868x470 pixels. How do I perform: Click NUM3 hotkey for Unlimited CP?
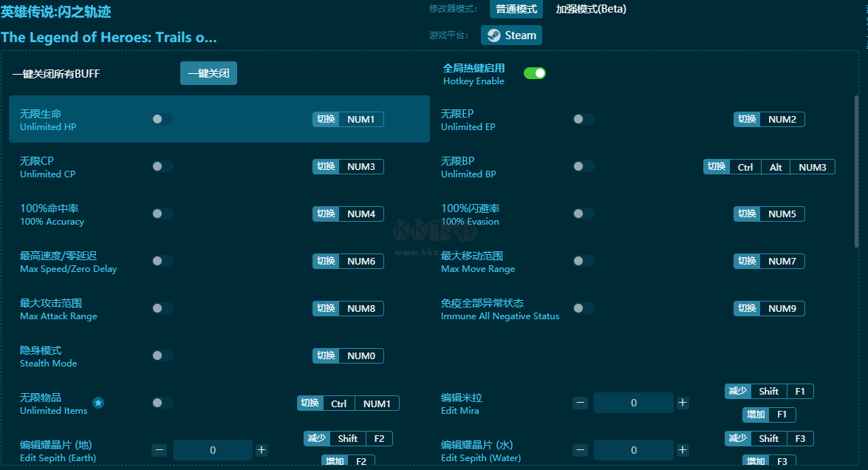[348, 166]
